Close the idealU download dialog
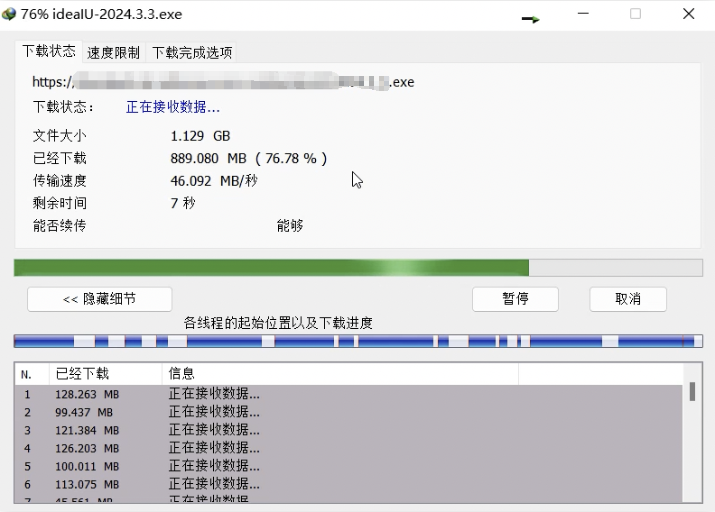Viewport: 715px width, 512px height. [689, 15]
